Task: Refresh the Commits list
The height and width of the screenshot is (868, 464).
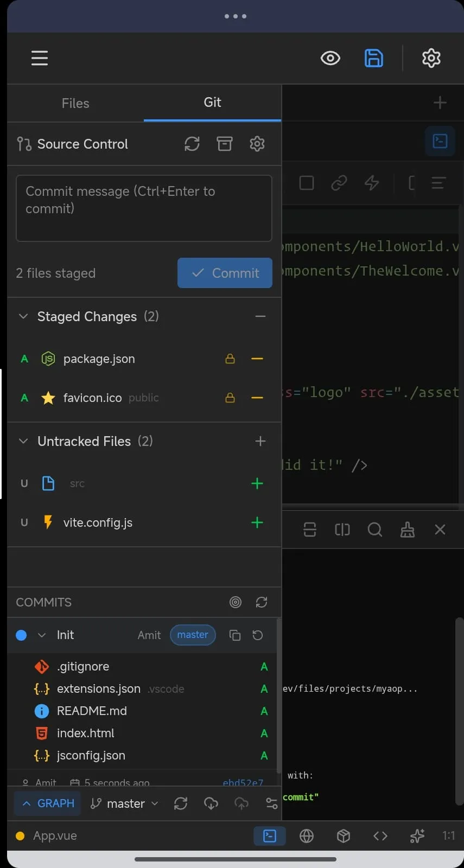Action: 262,602
